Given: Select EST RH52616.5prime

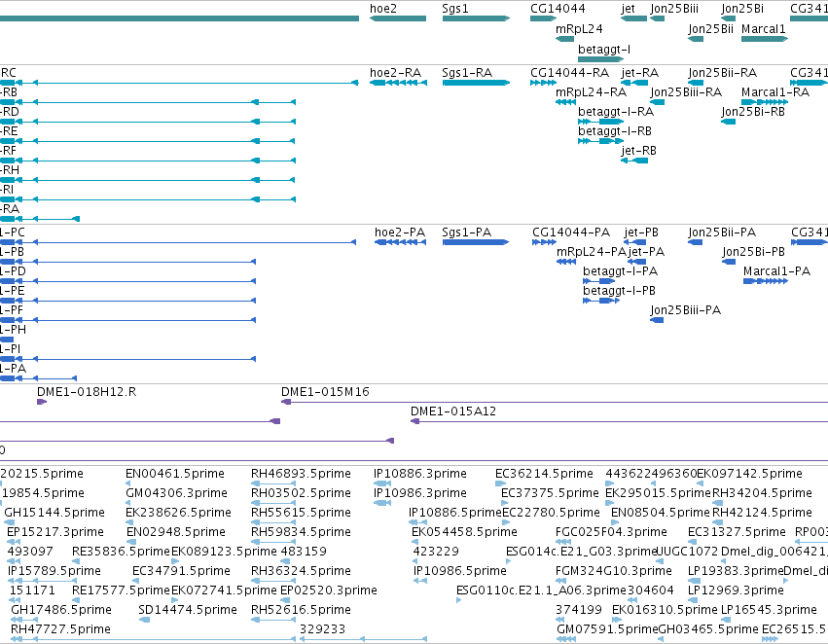Looking at the screenshot, I should (x=301, y=610).
